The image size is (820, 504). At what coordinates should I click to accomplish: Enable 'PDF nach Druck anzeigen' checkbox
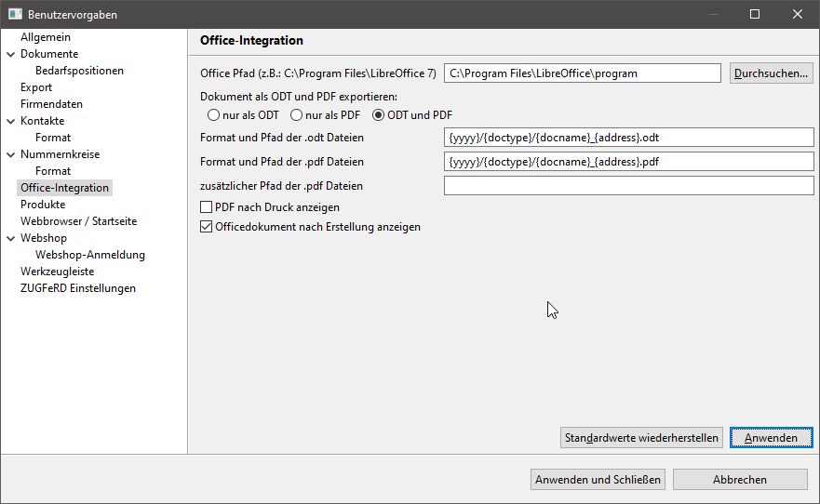point(206,207)
